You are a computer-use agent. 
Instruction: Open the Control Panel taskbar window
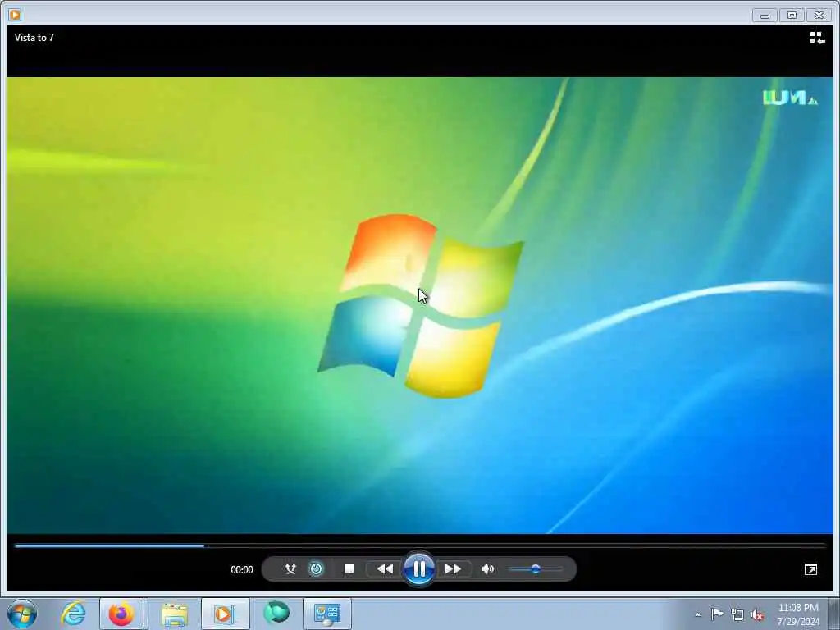(326, 614)
